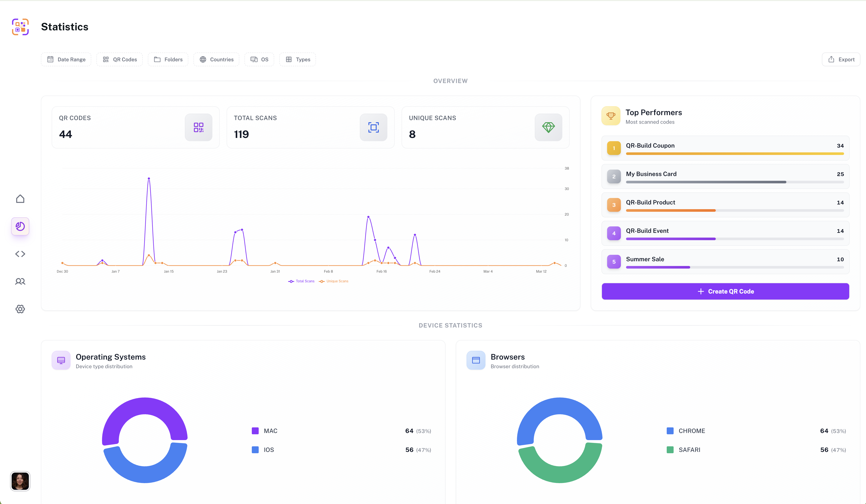Image resolution: width=866 pixels, height=504 pixels.
Task: Click the QR-Build app logo
Action: [x=20, y=27]
